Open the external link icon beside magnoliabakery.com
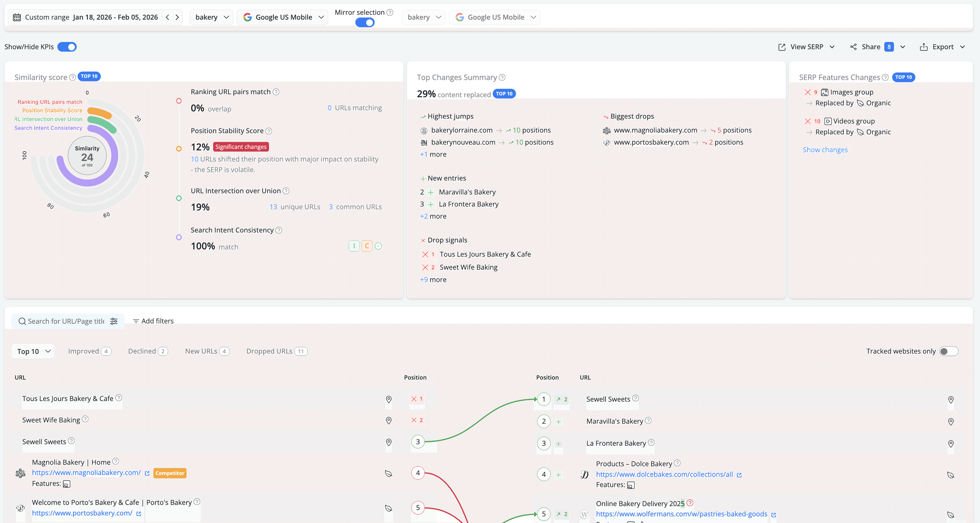Screen dimensions: 980x523 pos(147,473)
